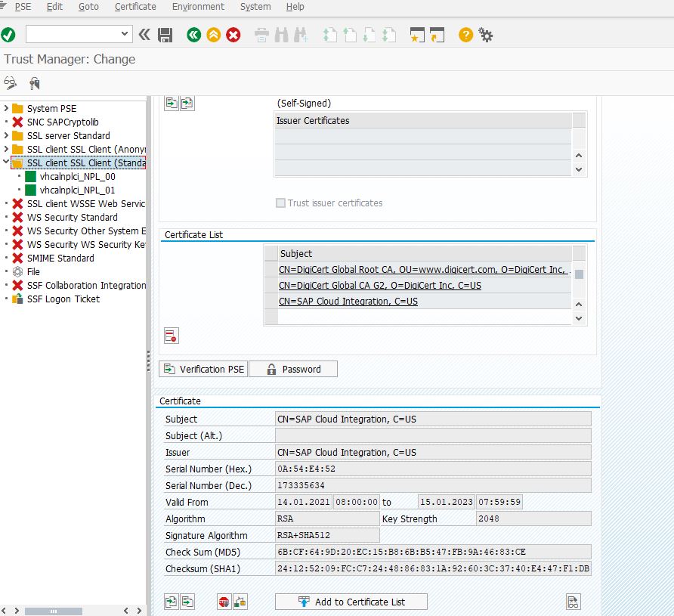The height and width of the screenshot is (616, 674).
Task: Open Customize Local Layout gear icon
Action: 486,35
